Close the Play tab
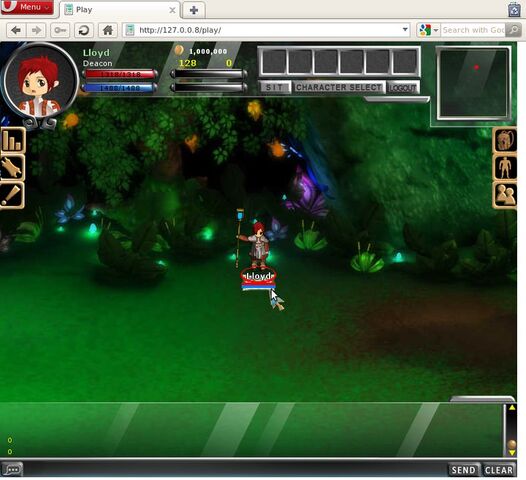This screenshot has width=526, height=480. pyautogui.click(x=172, y=10)
